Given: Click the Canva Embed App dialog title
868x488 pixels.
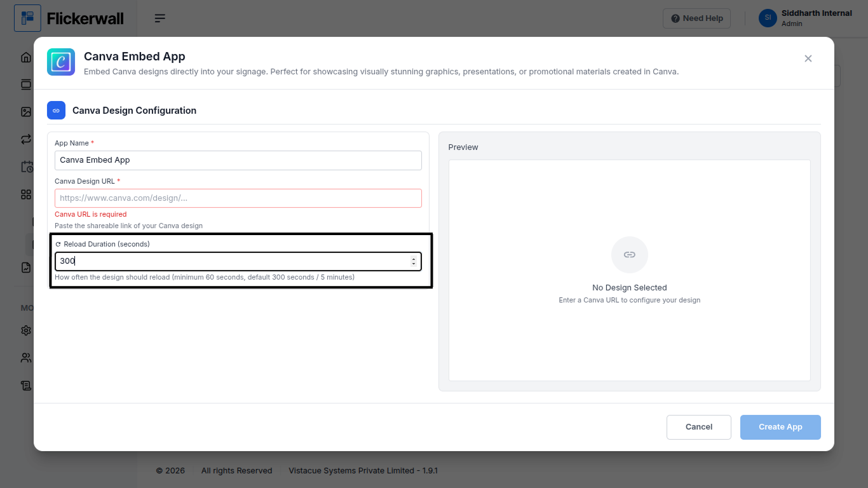Looking at the screenshot, I should pos(135,57).
